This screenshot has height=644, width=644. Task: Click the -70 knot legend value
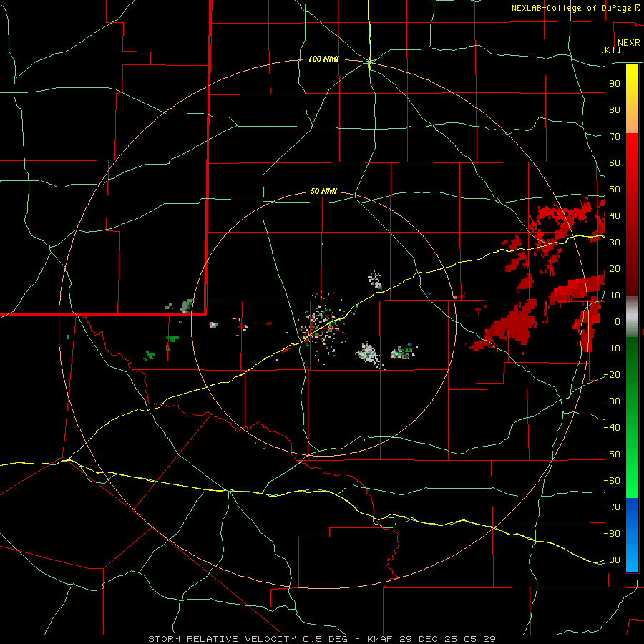pos(612,507)
